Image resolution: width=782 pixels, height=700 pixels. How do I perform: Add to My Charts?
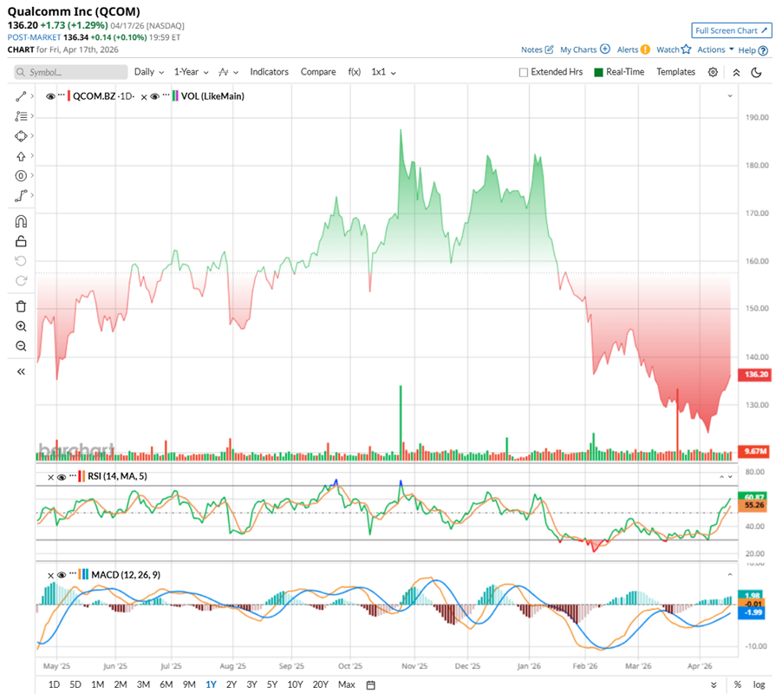[x=585, y=49]
